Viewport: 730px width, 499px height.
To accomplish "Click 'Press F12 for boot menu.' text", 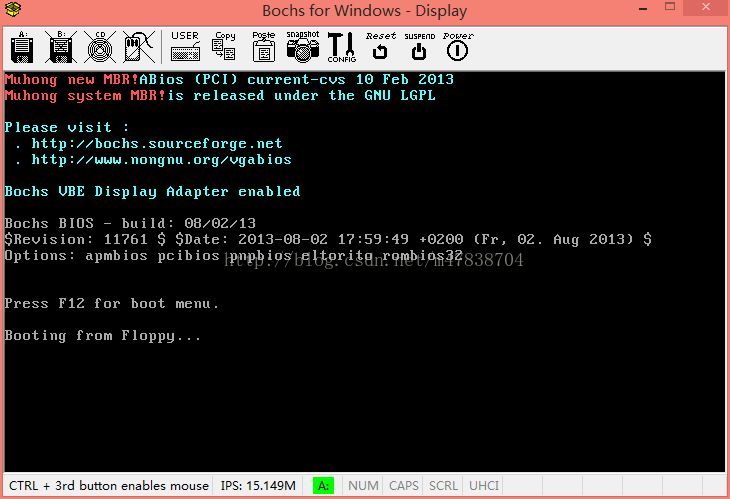I will (112, 303).
